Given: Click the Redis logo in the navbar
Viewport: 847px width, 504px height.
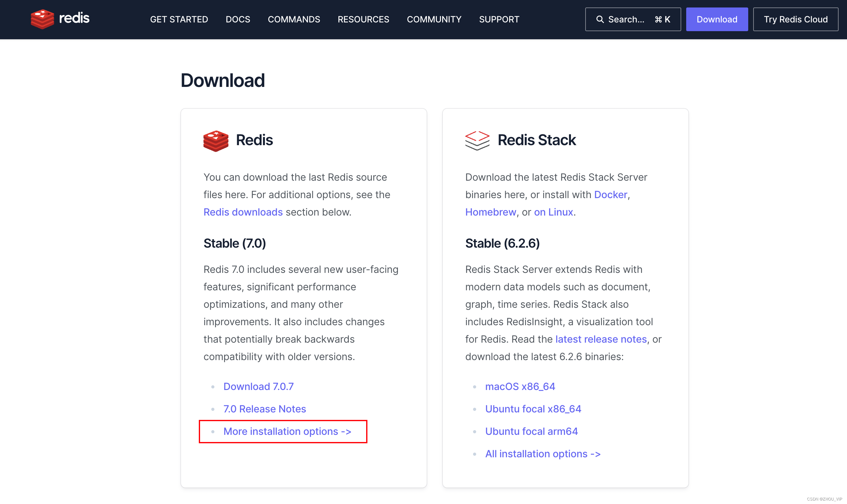Looking at the screenshot, I should (x=60, y=19).
